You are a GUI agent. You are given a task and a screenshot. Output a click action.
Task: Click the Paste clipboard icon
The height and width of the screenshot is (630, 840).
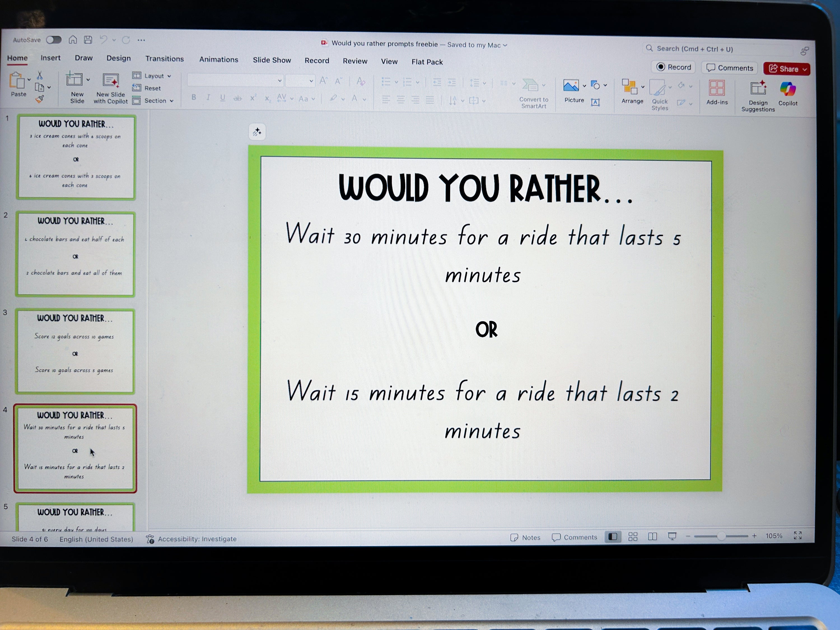pos(17,81)
